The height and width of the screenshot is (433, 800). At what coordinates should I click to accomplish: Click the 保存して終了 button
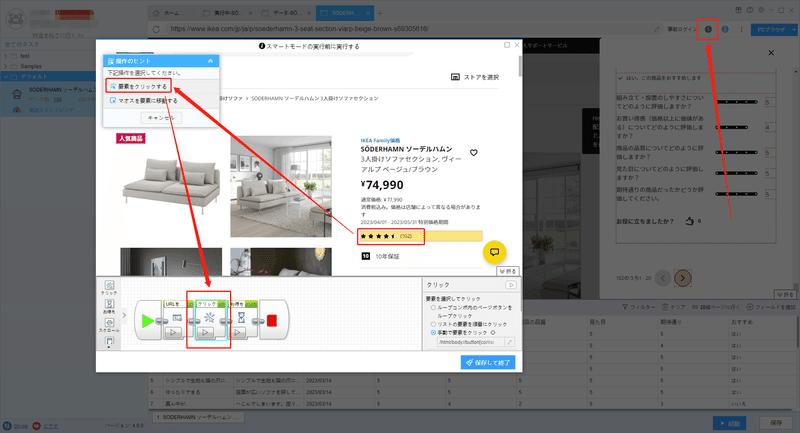[488, 363]
